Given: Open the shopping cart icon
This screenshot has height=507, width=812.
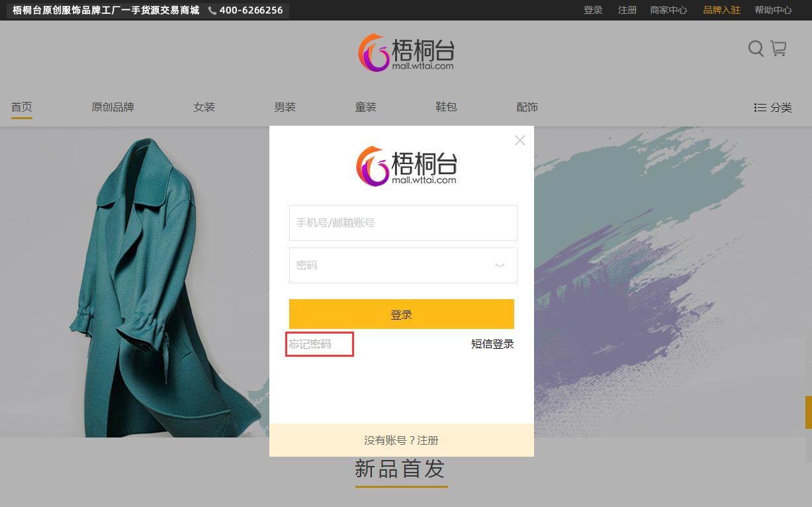Looking at the screenshot, I should (778, 48).
